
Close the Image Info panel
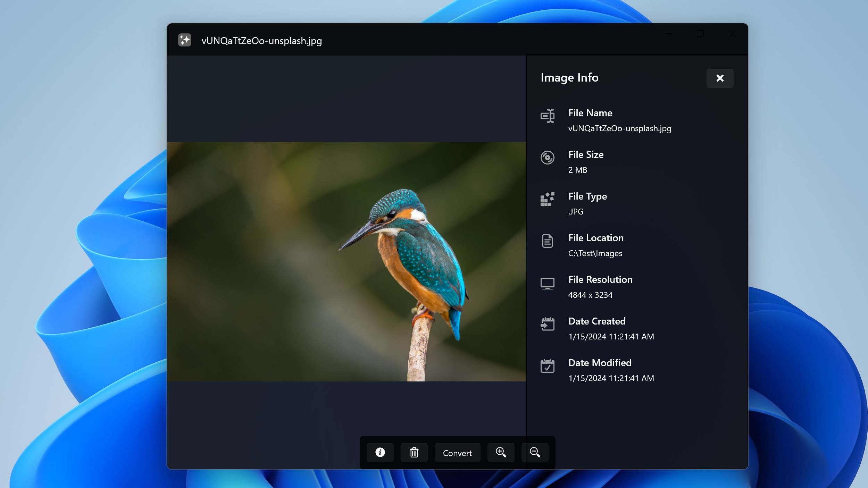tap(720, 78)
